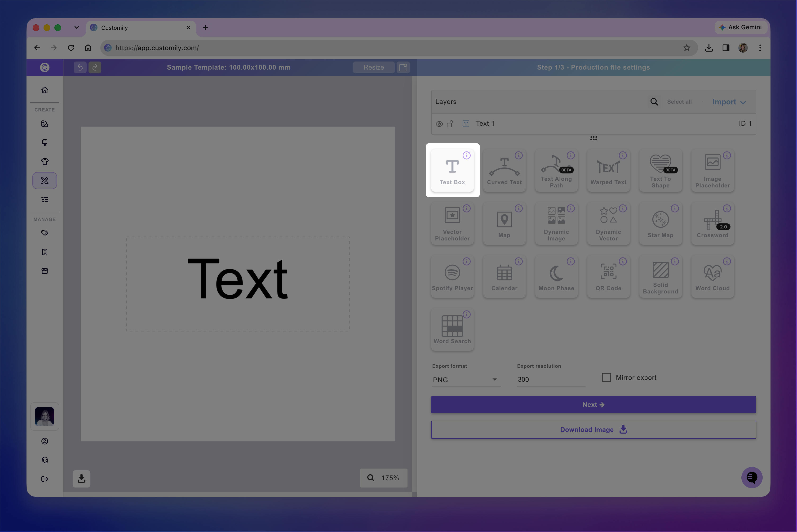The width and height of the screenshot is (797, 532).
Task: Add a Star Map element
Action: [x=660, y=223]
